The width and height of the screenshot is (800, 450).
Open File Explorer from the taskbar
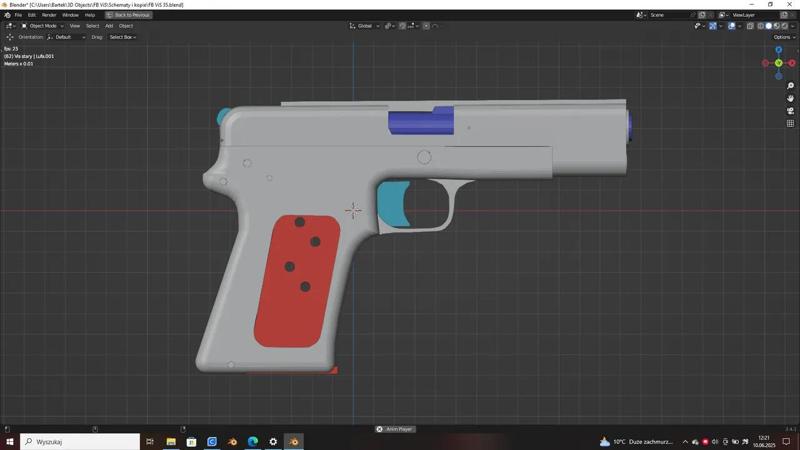coord(171,442)
